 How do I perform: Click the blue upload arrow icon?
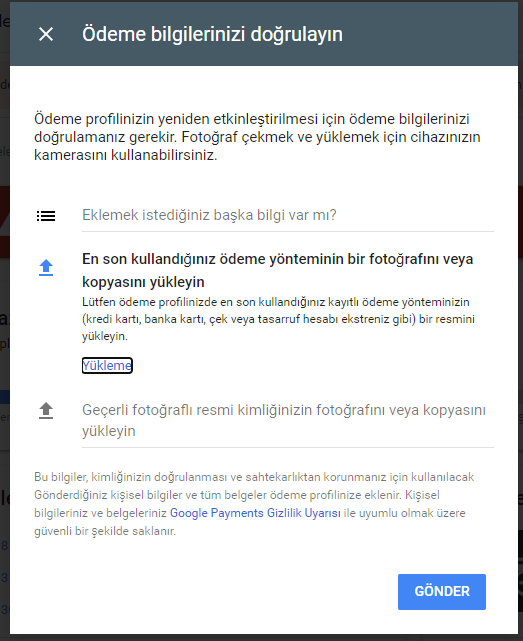point(46,267)
